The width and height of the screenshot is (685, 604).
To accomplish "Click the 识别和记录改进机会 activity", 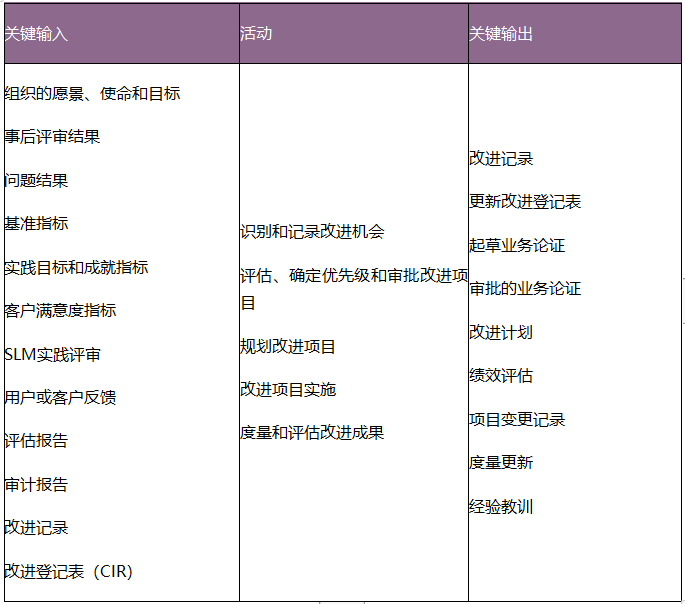I will tap(312, 232).
